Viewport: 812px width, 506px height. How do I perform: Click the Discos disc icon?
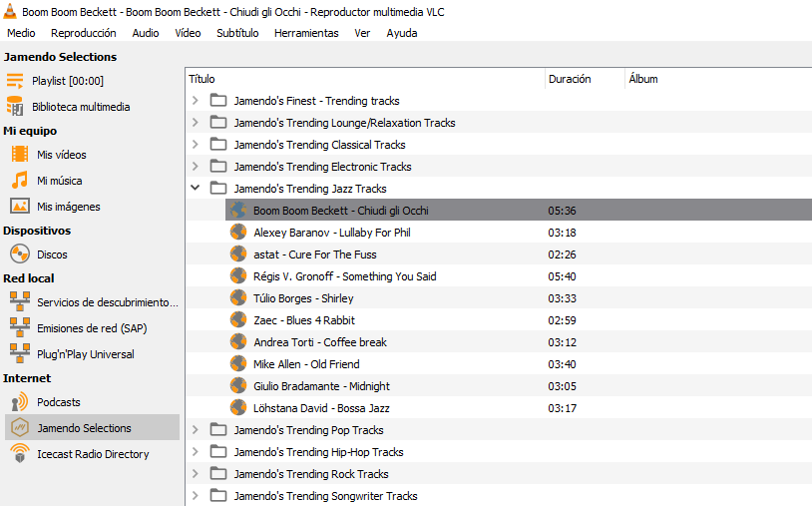pos(20,254)
